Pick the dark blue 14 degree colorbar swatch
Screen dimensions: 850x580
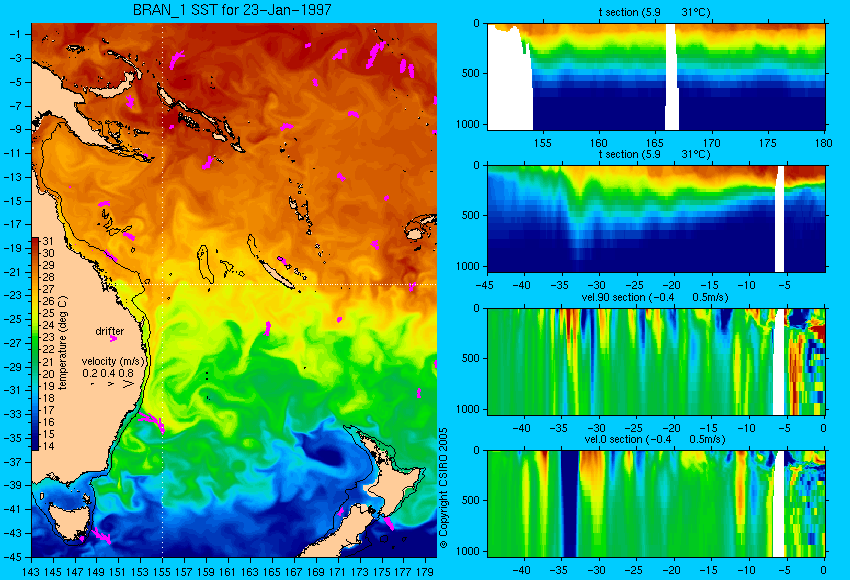coord(35,446)
